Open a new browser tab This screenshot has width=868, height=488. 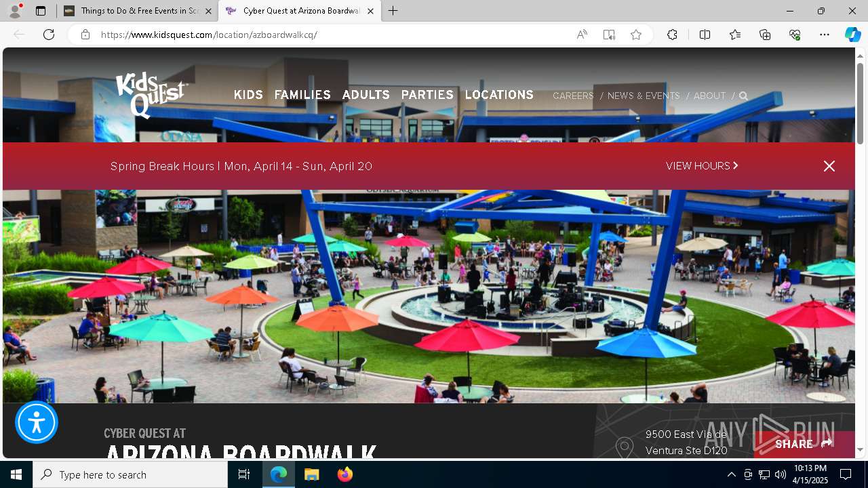point(393,11)
